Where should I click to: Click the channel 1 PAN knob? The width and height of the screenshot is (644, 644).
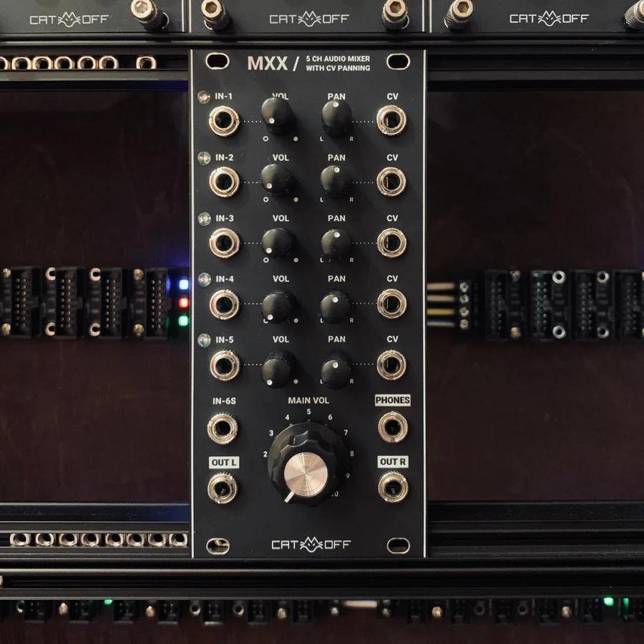click(x=336, y=117)
